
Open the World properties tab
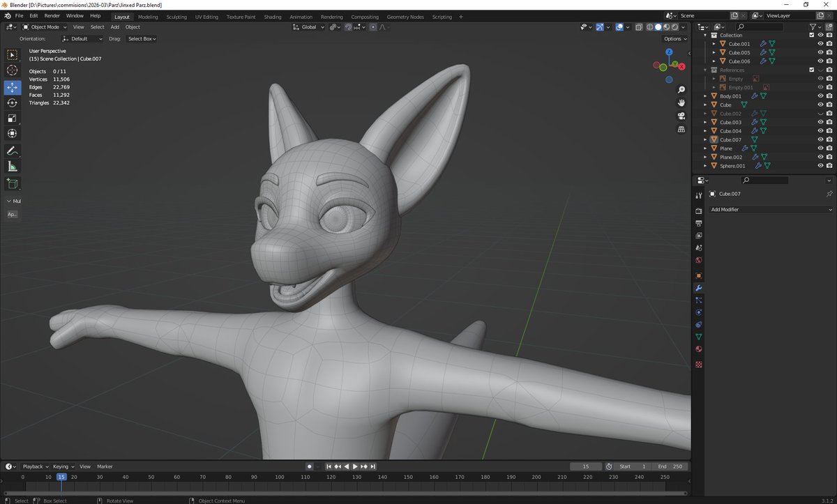pos(698,260)
